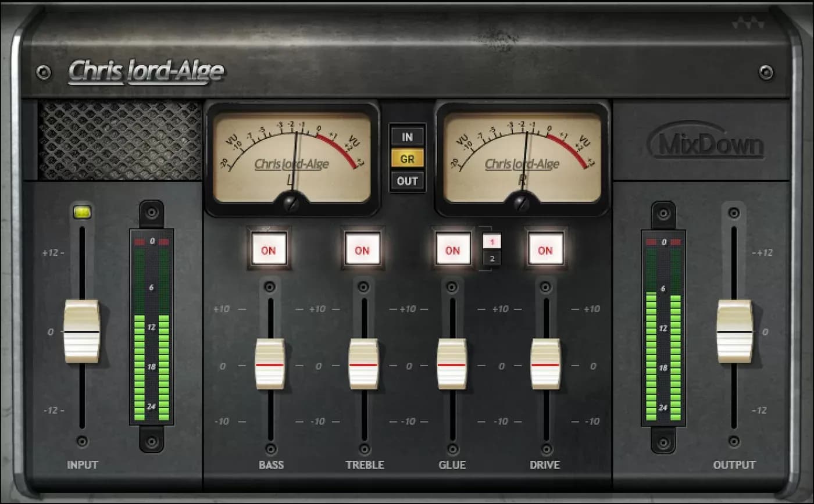Click the input level meter
This screenshot has width=814, height=504.
pos(152,328)
